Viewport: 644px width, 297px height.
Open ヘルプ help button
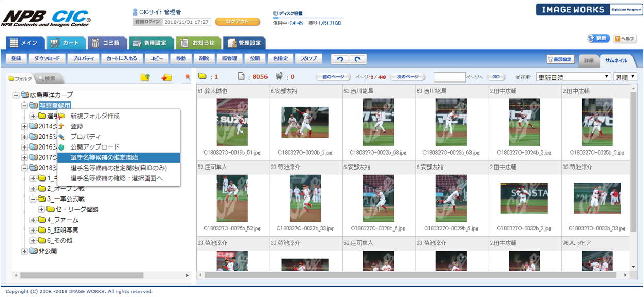click(624, 39)
